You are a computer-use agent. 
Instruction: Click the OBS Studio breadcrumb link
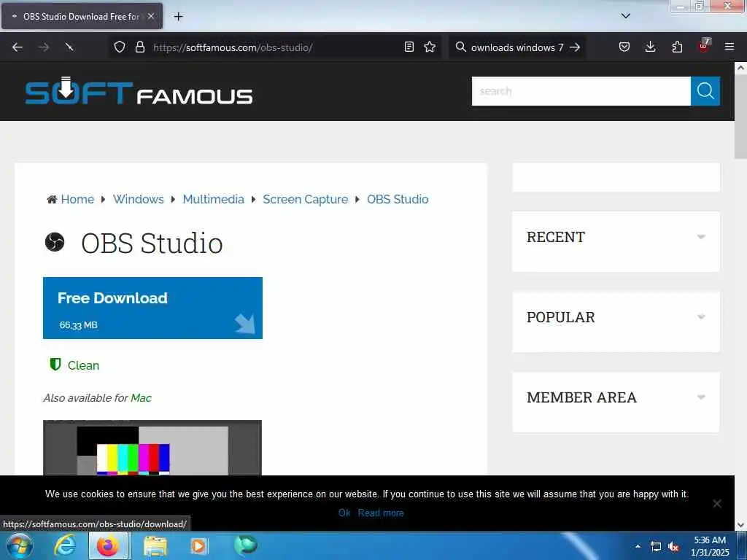398,199
